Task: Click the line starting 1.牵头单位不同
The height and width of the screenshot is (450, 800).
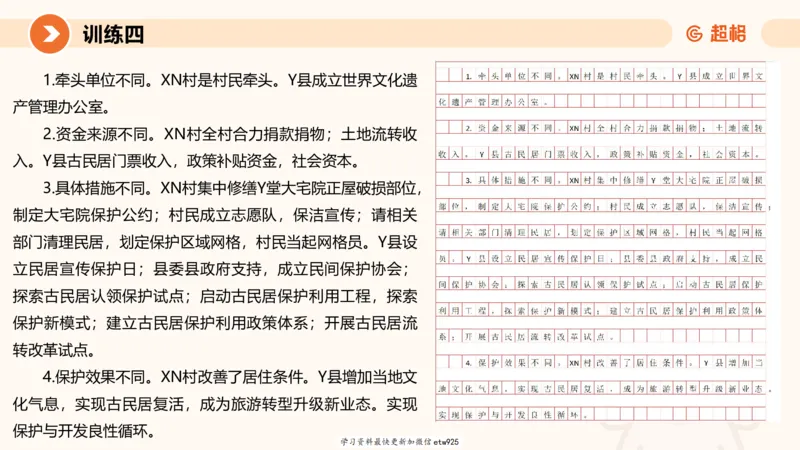Action: [230, 80]
